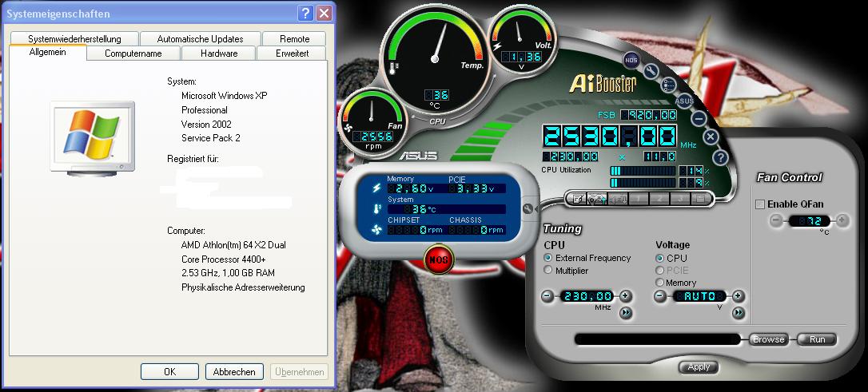The image size is (868, 392).
Task: Click Übernehmen button
Action: [x=300, y=371]
